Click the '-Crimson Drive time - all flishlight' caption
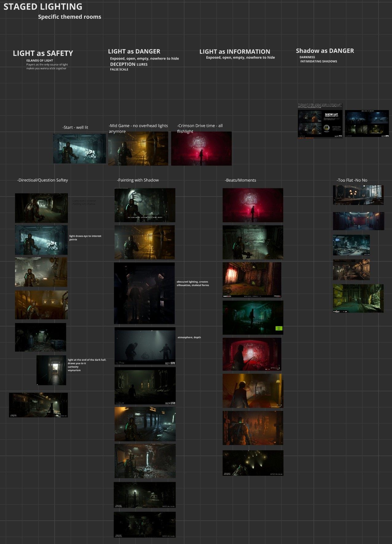This screenshot has width=392, height=544. [200, 128]
